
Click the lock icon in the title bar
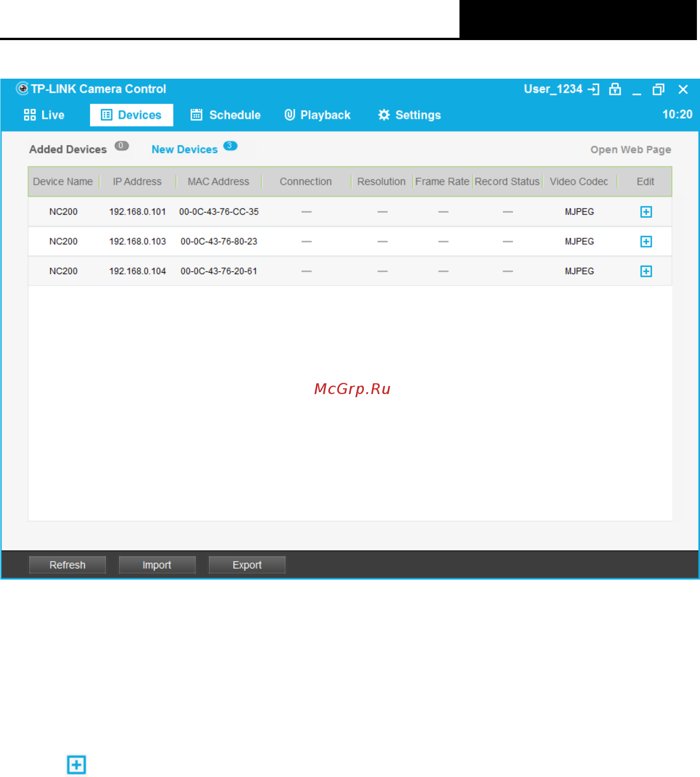[x=615, y=89]
